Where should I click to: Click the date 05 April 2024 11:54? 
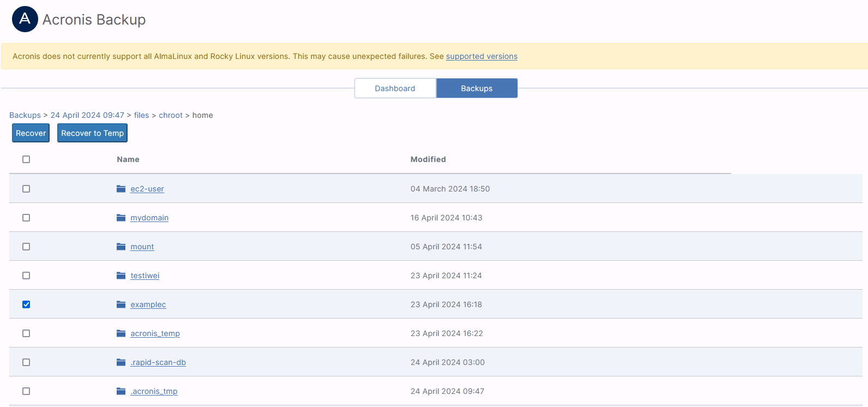click(447, 247)
